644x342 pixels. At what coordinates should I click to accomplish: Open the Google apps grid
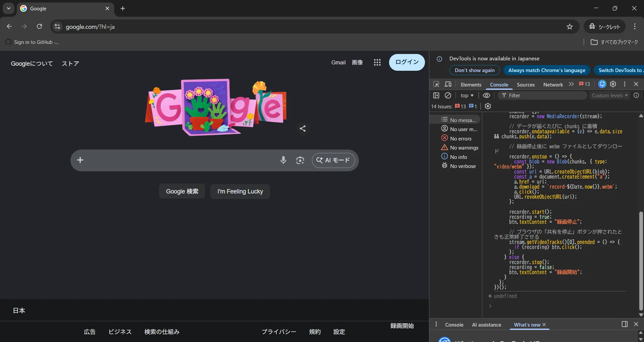pyautogui.click(x=377, y=62)
